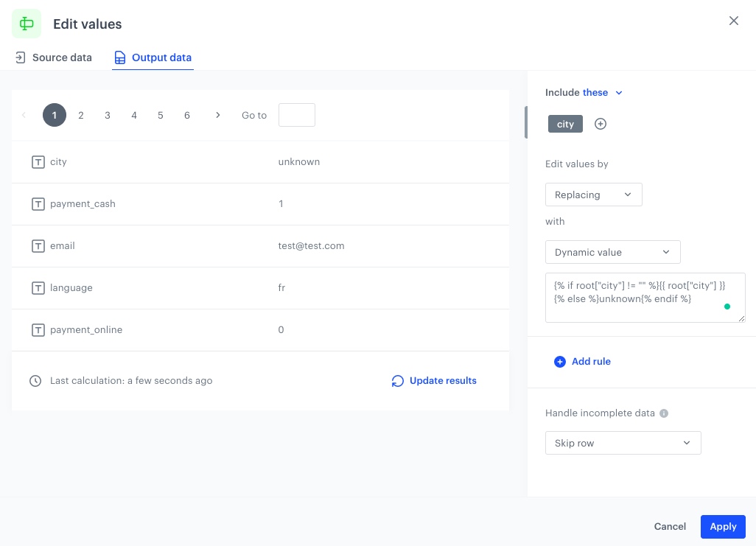Click the info icon near Handle incomplete data
The height and width of the screenshot is (546, 756).
click(x=664, y=413)
